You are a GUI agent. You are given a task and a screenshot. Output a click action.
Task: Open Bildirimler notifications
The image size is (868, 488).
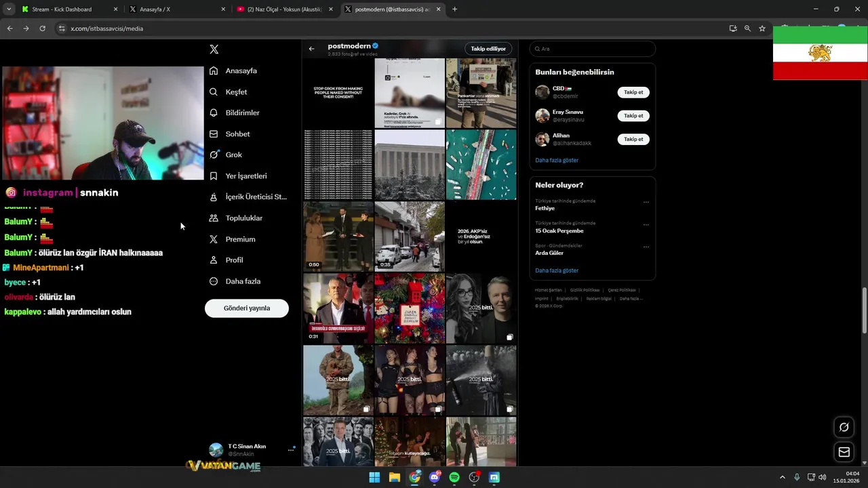coord(235,113)
